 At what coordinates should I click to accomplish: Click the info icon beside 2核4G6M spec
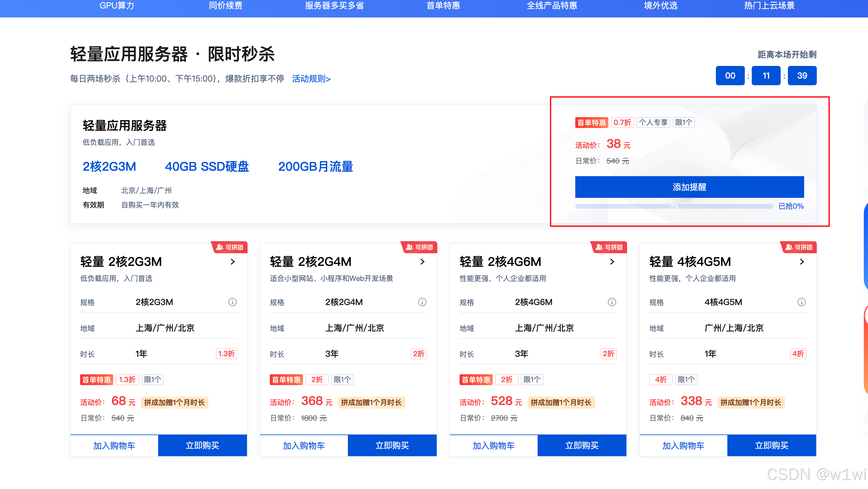point(612,302)
